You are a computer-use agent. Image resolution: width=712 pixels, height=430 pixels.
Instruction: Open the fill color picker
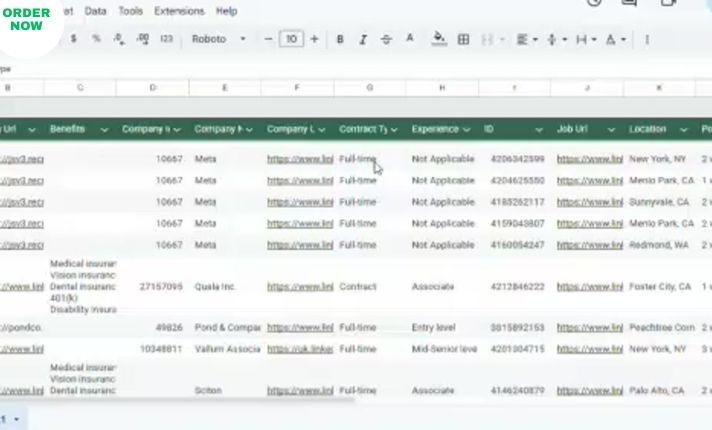pyautogui.click(x=439, y=39)
